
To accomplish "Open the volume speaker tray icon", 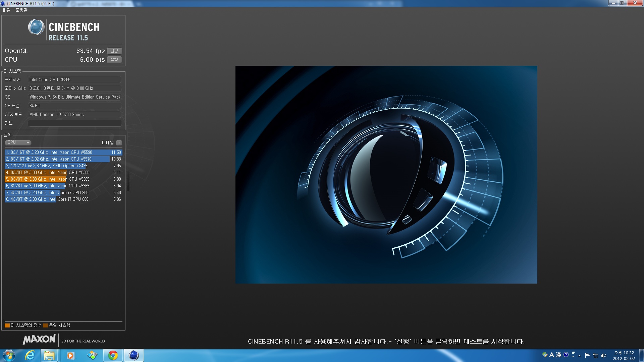I will 604,356.
